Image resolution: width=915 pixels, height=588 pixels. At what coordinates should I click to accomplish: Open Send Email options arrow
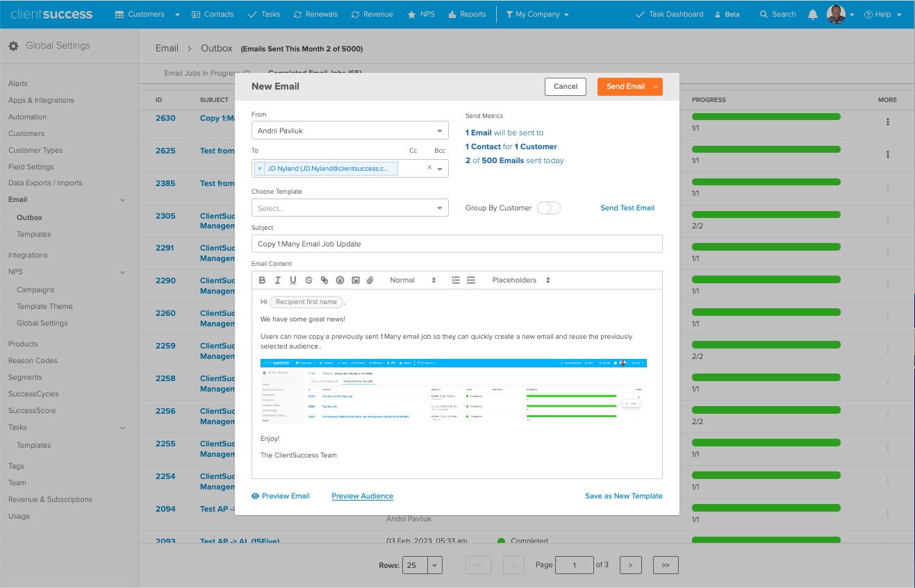[655, 87]
